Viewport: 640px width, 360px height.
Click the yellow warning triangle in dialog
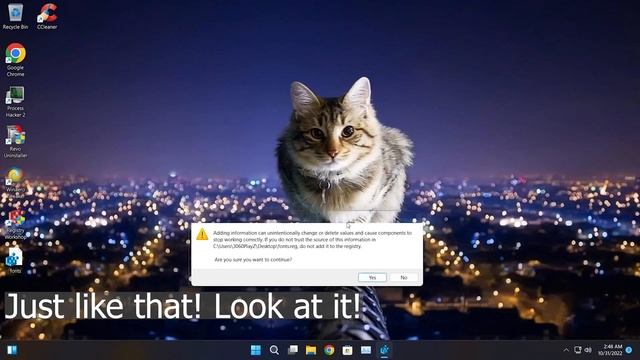202,234
